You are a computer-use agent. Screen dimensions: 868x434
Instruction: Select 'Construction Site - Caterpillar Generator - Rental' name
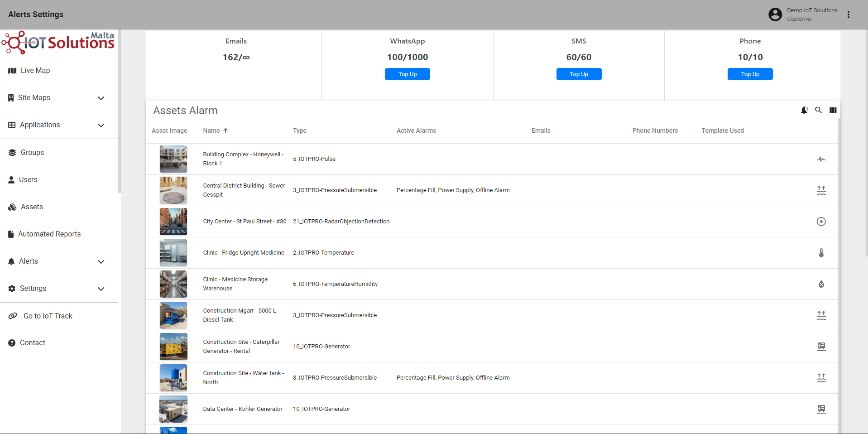241,347
